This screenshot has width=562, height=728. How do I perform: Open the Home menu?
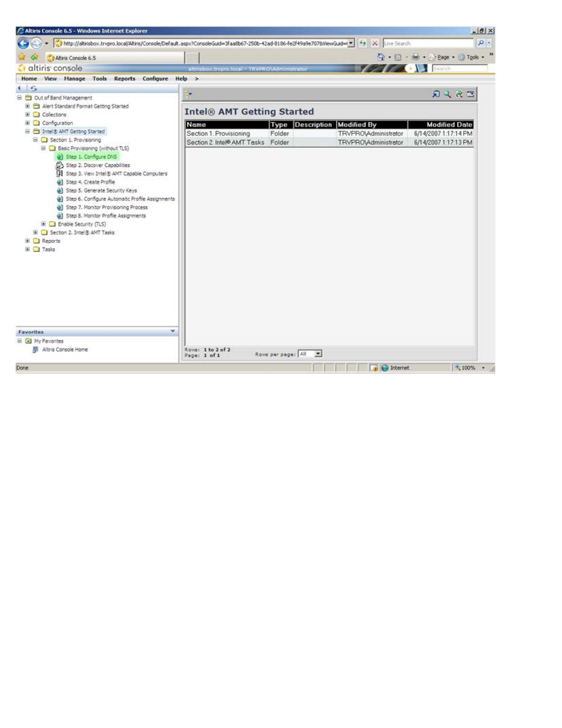[29, 78]
